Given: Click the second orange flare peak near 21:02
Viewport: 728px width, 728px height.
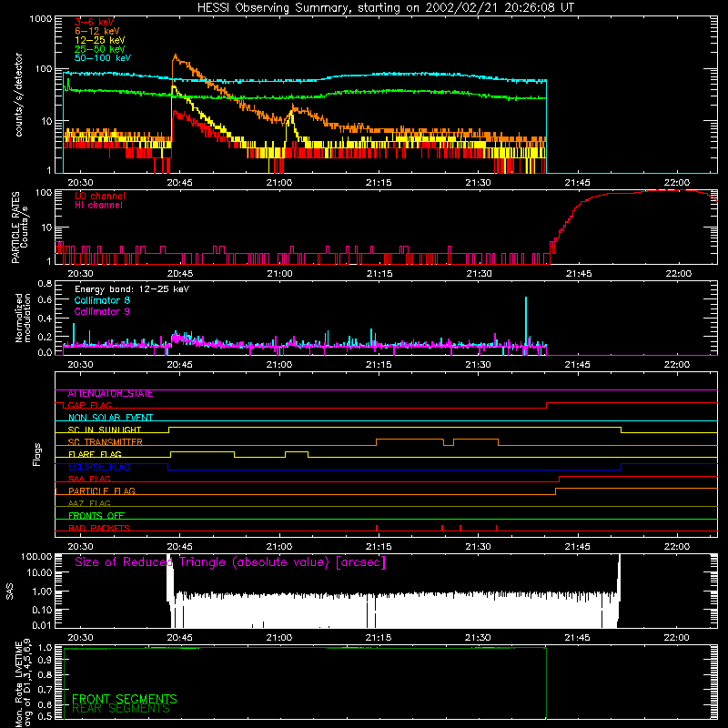Looking at the screenshot, I should [293, 108].
